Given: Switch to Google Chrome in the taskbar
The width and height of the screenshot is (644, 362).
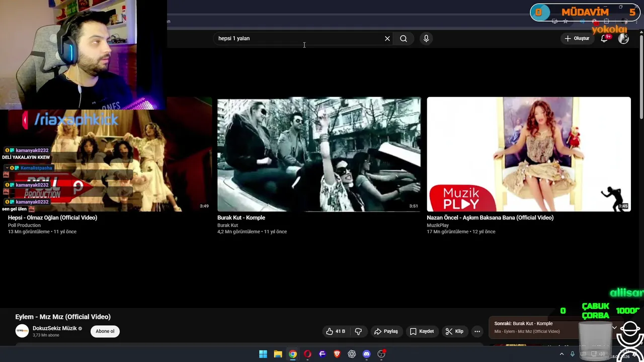Looking at the screenshot, I should coord(293,354).
